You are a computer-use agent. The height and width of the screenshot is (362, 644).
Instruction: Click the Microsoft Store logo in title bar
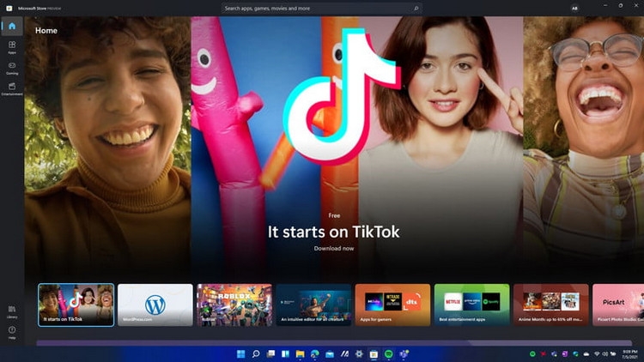[9, 9]
